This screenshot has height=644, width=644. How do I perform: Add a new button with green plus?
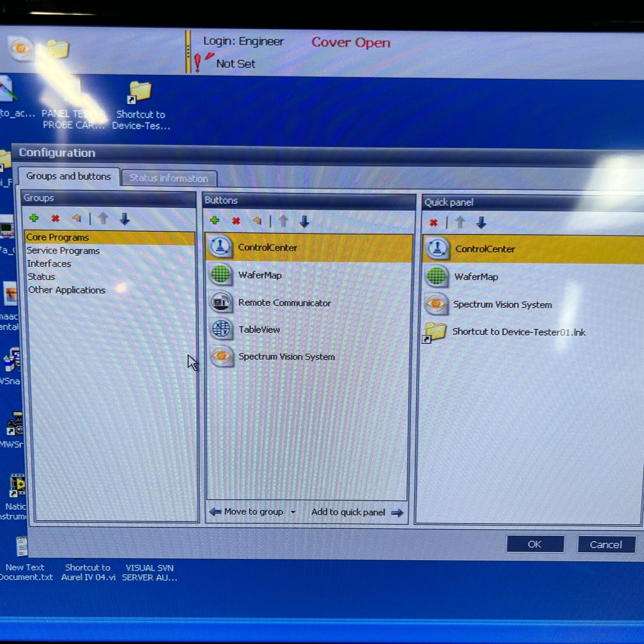tap(215, 221)
